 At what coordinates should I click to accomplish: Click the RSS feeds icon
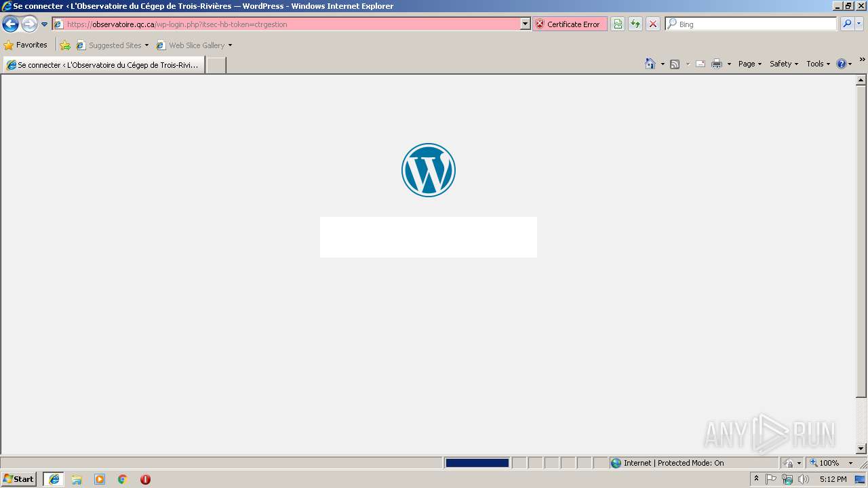pyautogui.click(x=675, y=64)
